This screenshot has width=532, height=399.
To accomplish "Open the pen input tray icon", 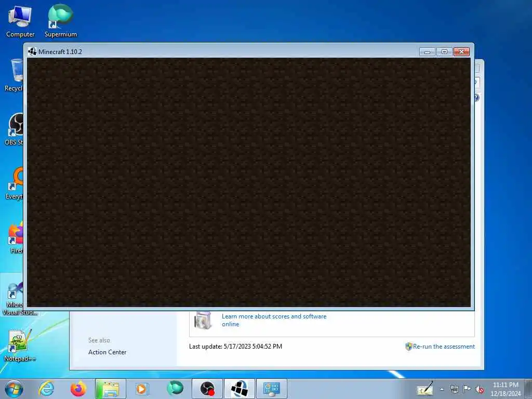I will [425, 389].
